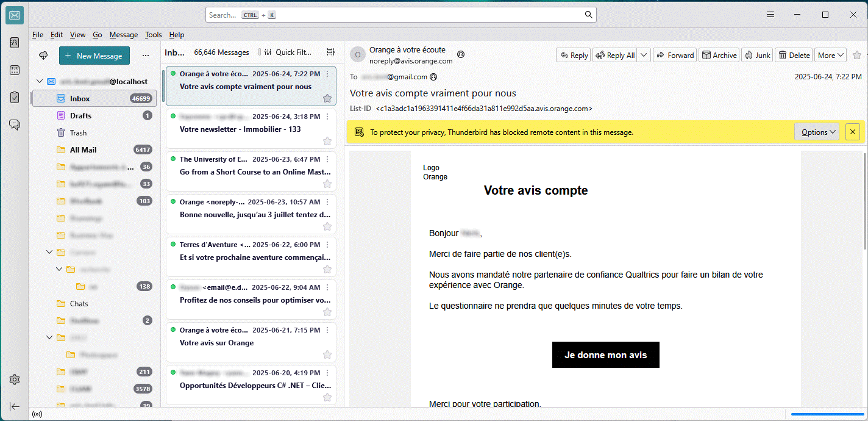The image size is (868, 421).
Task: Click the sender address book icon beside Orange à votre écoute
Action: point(461,54)
